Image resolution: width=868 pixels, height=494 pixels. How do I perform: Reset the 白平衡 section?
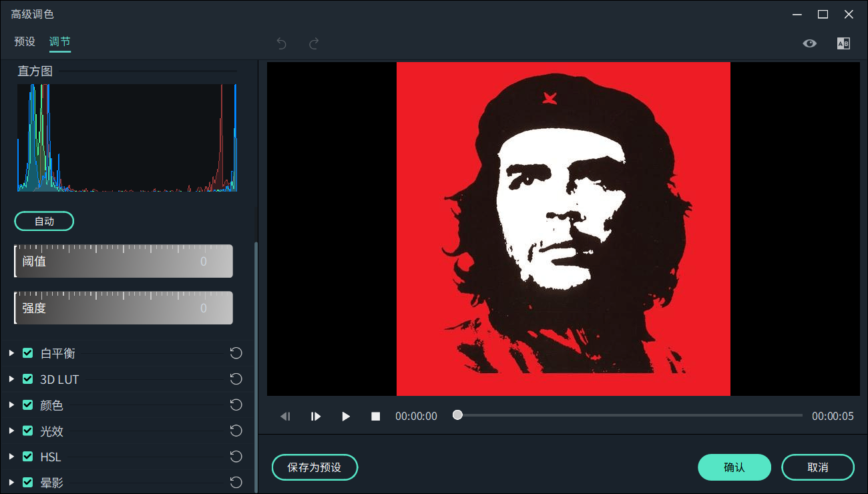(236, 353)
